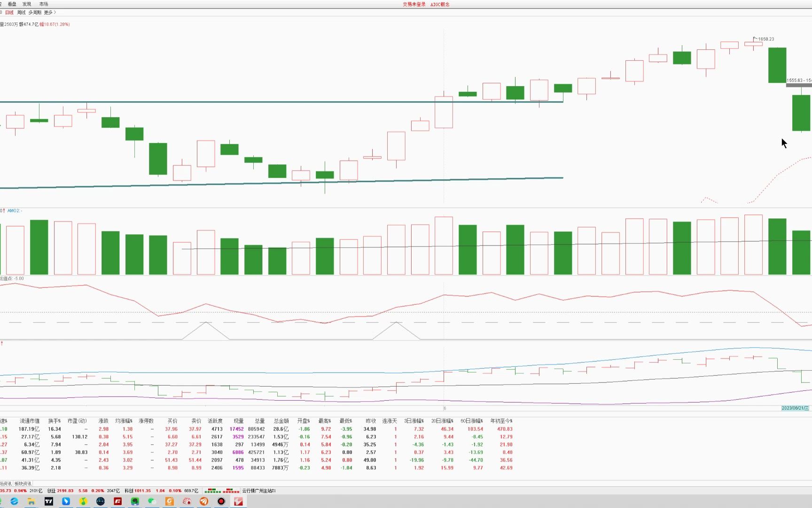Click the 科创 index value 1011.35
The width and height of the screenshot is (812, 508).
tap(142, 491)
